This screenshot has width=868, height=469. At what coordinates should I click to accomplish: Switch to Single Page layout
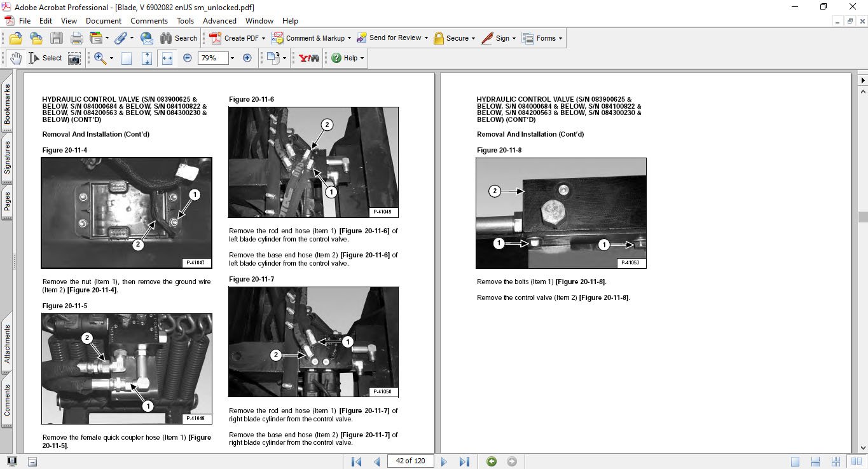click(796, 461)
